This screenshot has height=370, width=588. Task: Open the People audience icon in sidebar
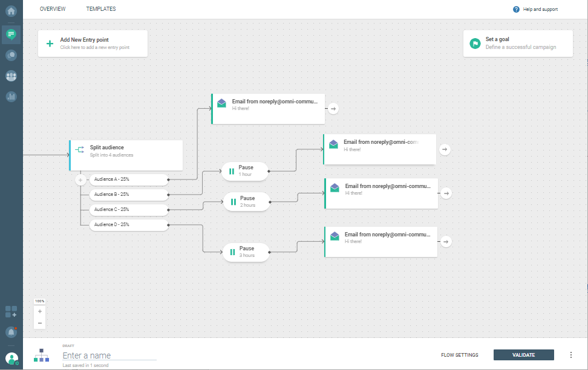point(11,76)
